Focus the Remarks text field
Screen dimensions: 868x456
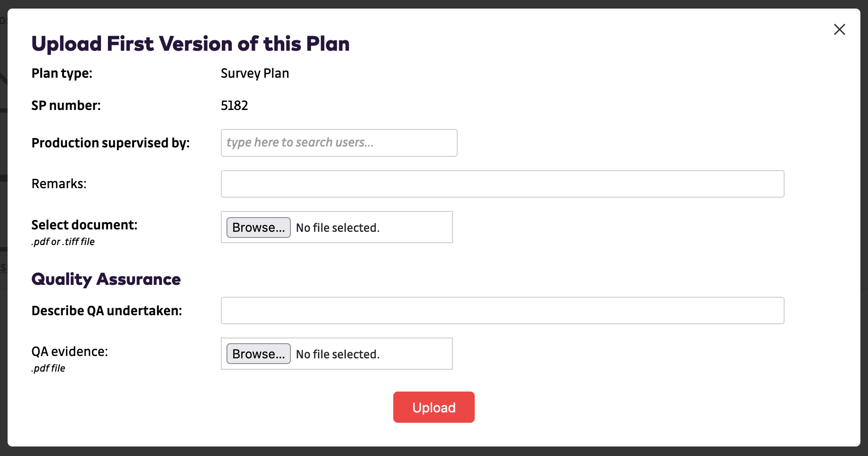[x=502, y=184]
